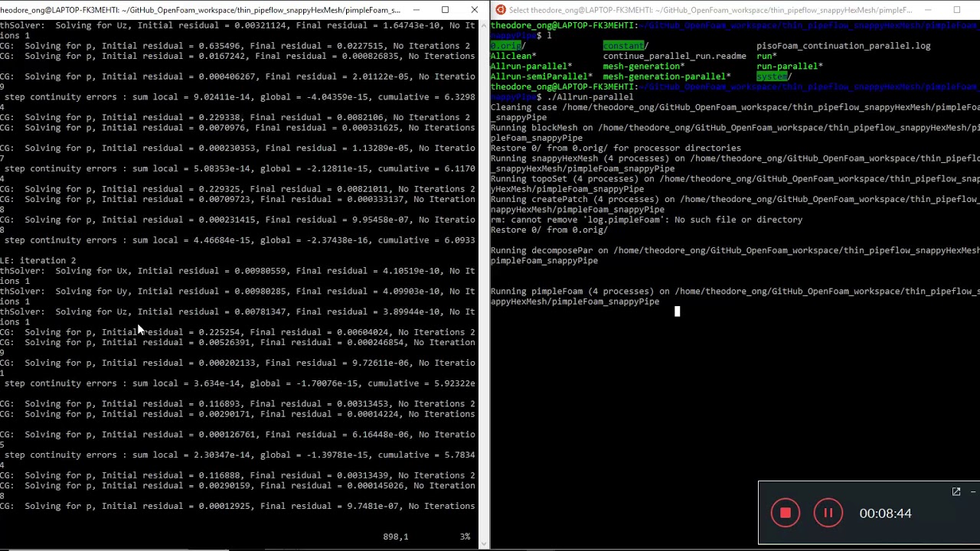The width and height of the screenshot is (980, 551).
Task: Click 'mesh-generation-parallel*' in the listing
Action: click(667, 77)
